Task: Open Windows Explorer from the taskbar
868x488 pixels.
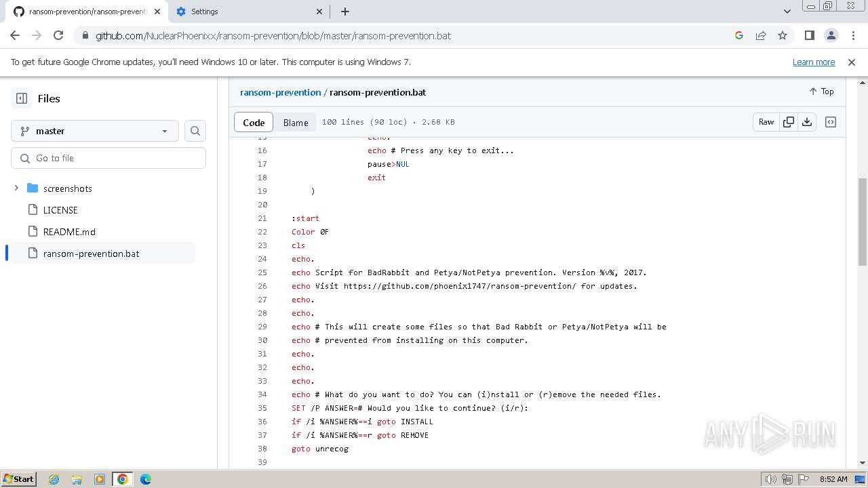Action: pyautogui.click(x=77, y=479)
